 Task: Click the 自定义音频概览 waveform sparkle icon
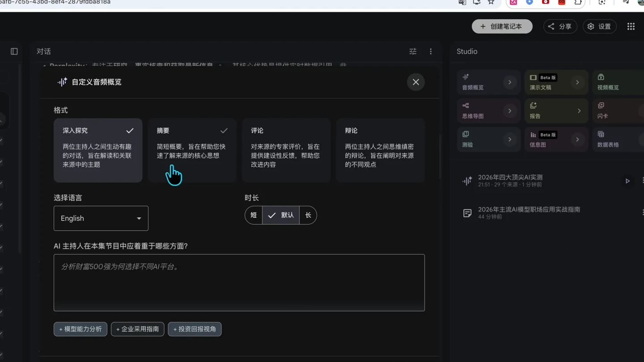pyautogui.click(x=62, y=82)
